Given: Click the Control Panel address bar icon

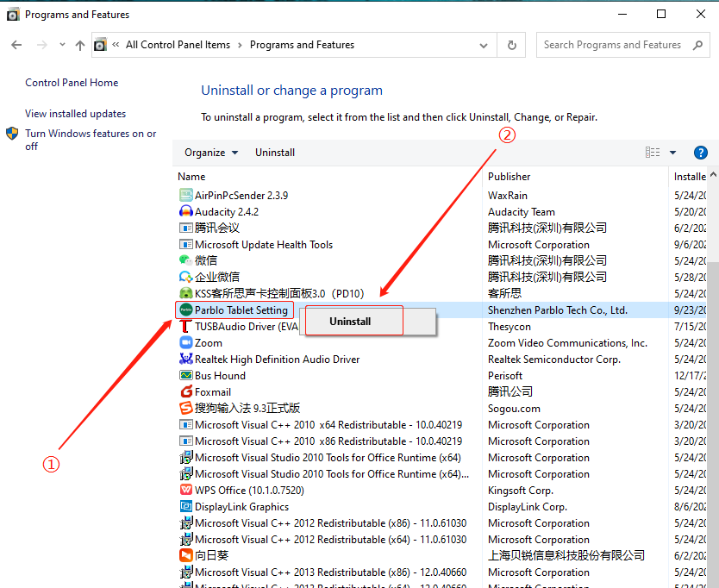Looking at the screenshot, I should point(100,45).
